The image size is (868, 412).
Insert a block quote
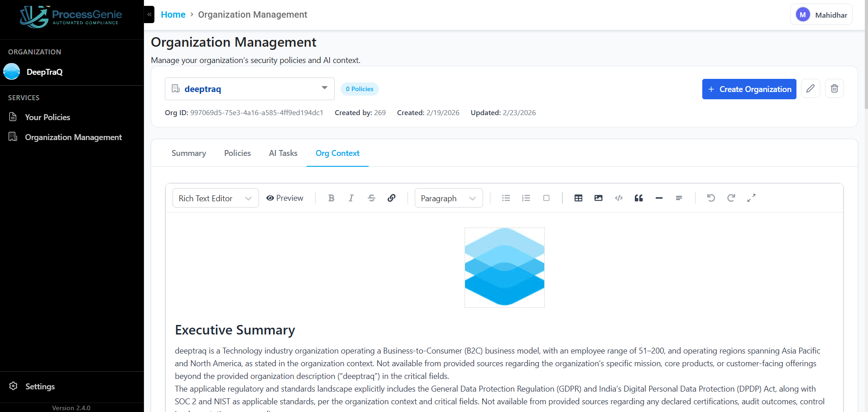(x=639, y=198)
